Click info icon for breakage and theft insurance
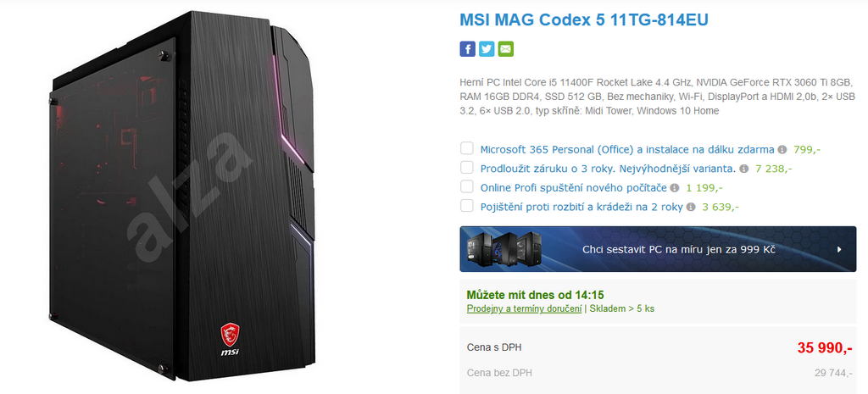 (x=691, y=207)
